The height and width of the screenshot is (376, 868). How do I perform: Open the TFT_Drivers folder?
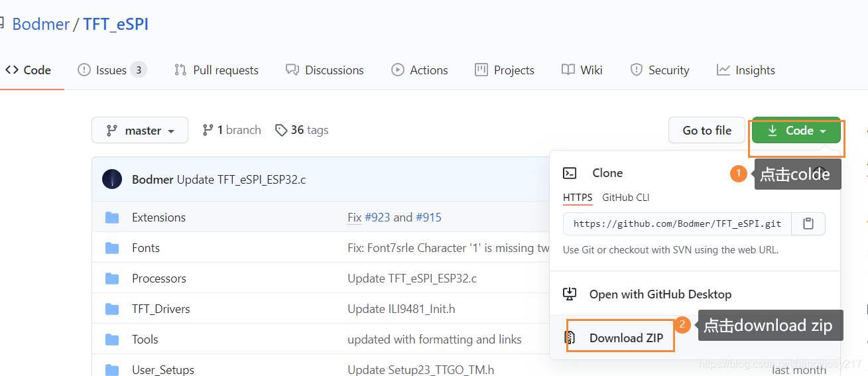point(161,309)
